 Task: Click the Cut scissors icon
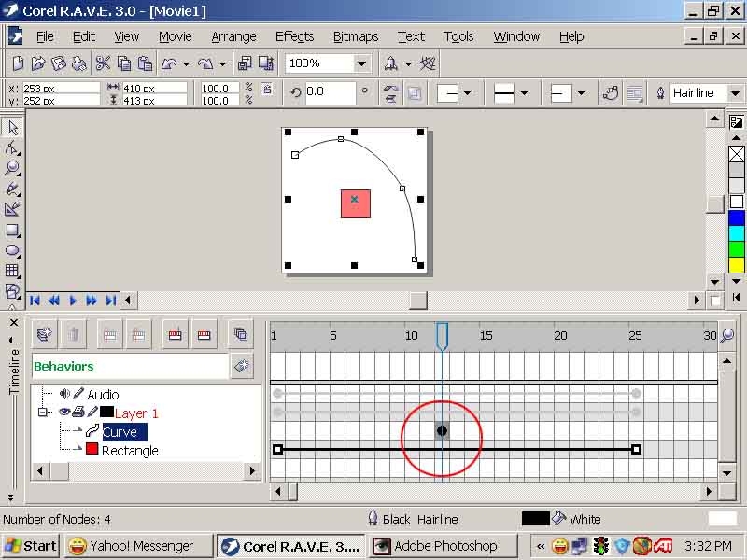[x=103, y=63]
